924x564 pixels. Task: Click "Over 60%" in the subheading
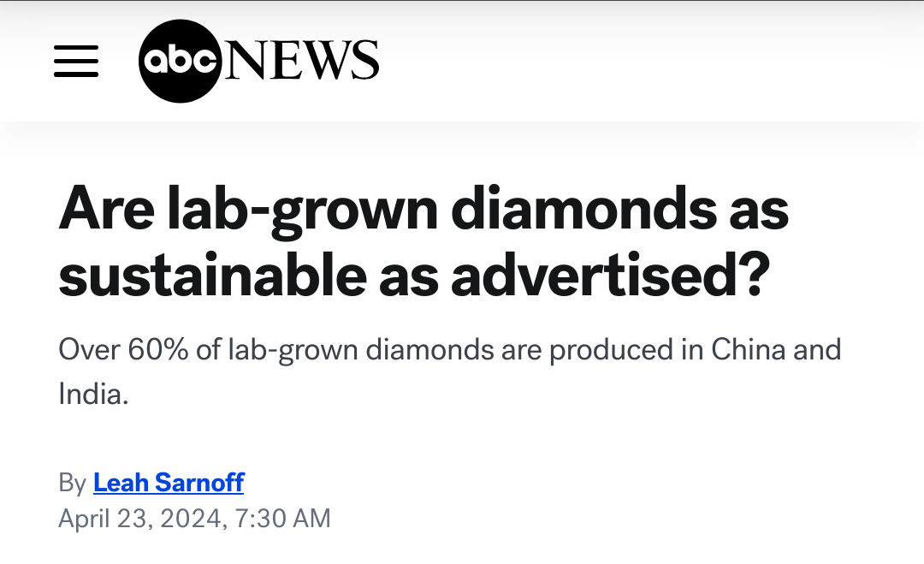coord(123,349)
